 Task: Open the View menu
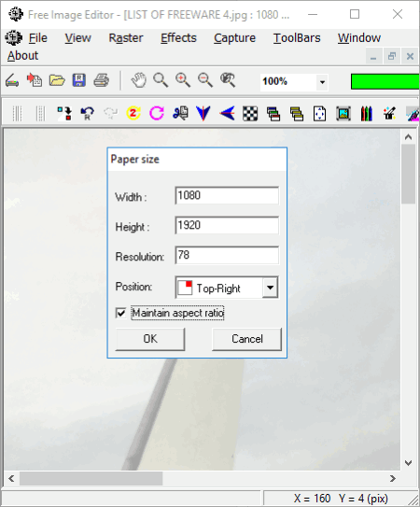click(77, 38)
